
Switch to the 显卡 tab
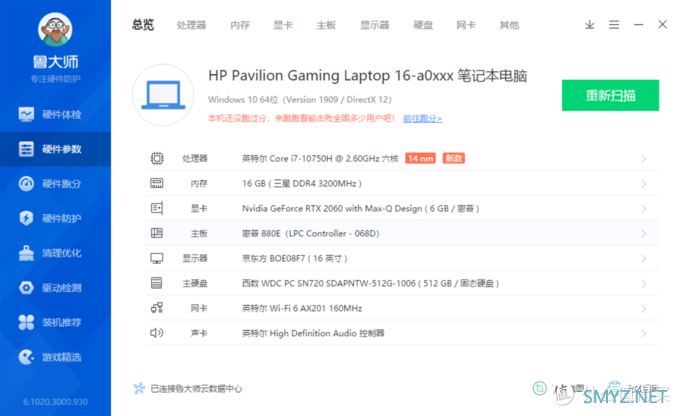click(283, 25)
